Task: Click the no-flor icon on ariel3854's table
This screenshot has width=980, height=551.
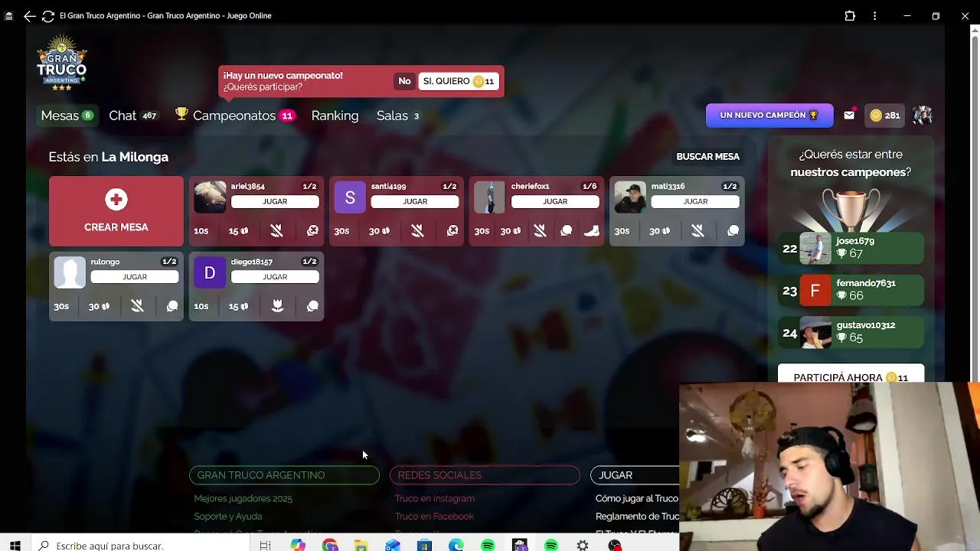Action: click(277, 230)
